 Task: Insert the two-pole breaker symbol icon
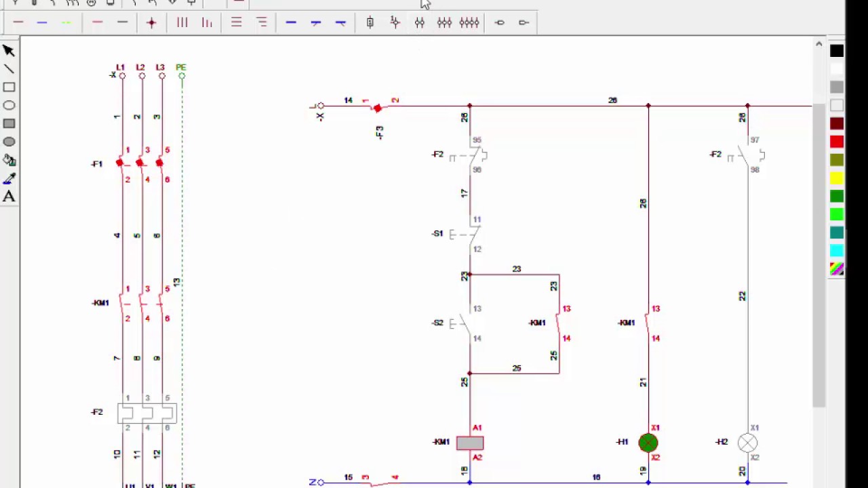point(420,22)
